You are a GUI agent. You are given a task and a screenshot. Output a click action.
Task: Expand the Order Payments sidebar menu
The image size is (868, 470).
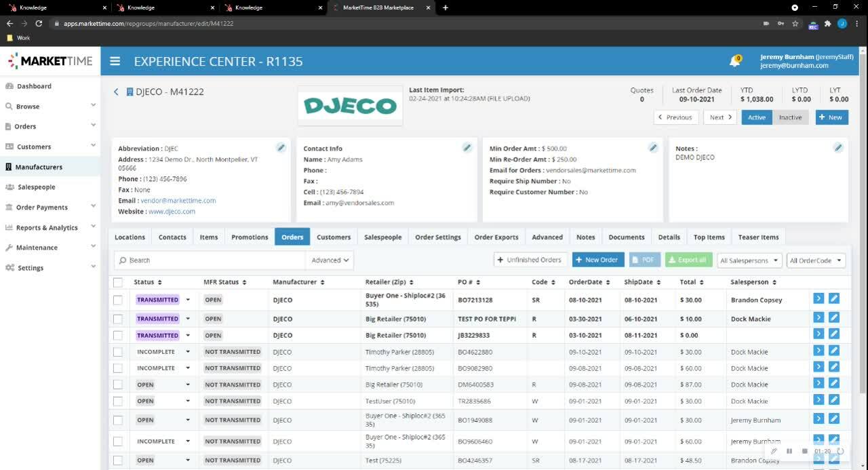50,208
